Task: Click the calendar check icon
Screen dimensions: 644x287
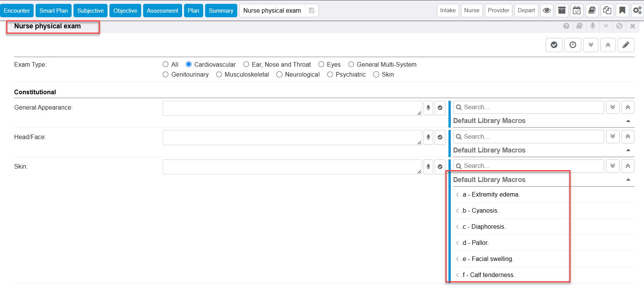Action: [x=577, y=10]
